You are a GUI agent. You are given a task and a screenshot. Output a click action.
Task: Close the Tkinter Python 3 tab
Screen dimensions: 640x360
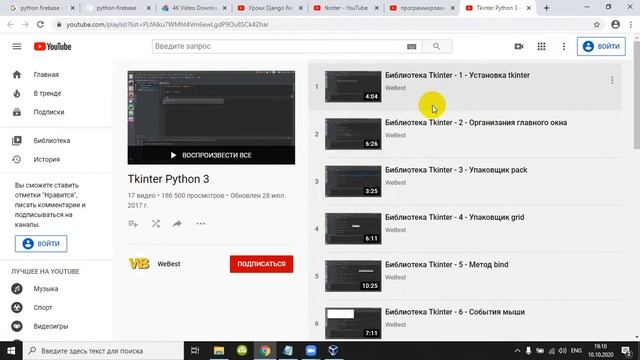click(x=529, y=8)
